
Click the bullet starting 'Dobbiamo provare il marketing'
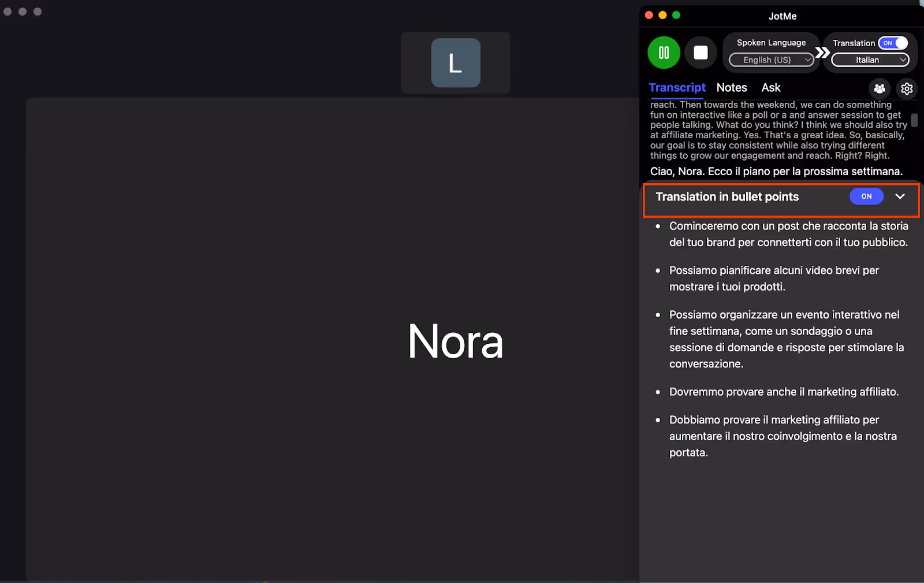point(783,436)
